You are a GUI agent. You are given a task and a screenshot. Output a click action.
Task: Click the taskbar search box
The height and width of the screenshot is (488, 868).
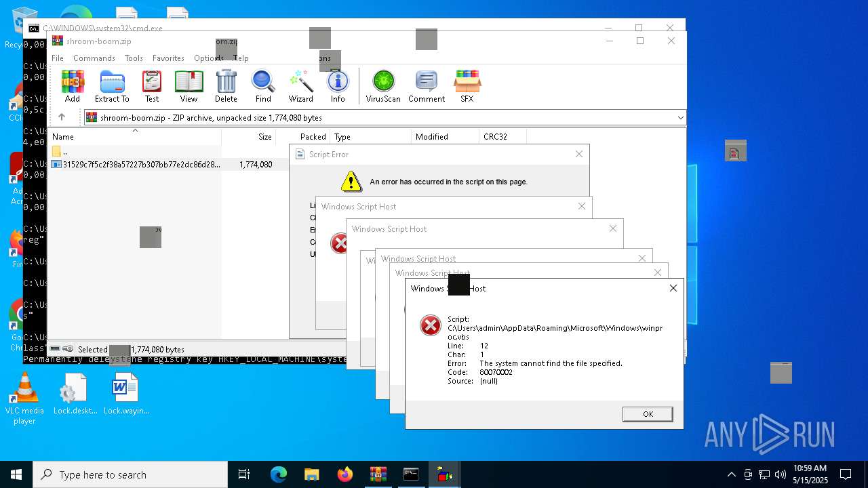coord(130,474)
